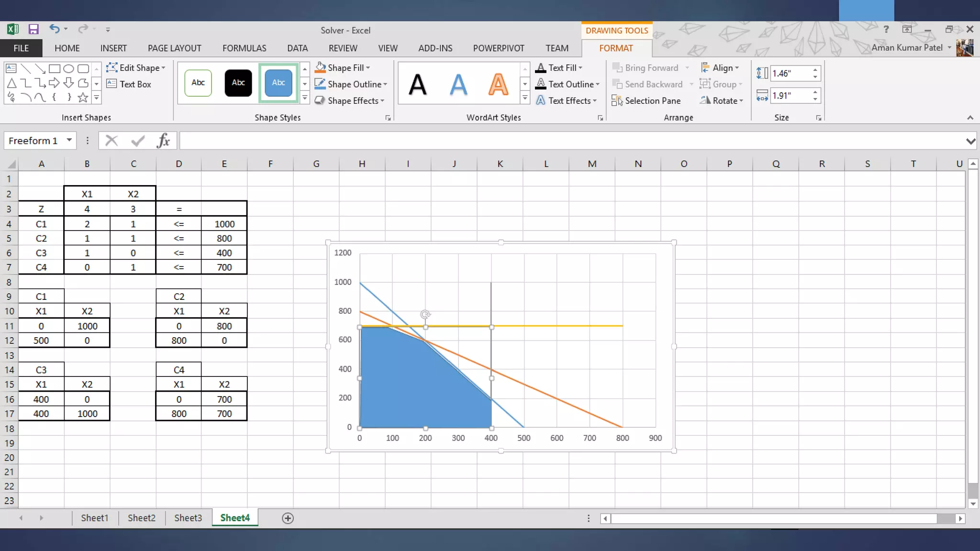The height and width of the screenshot is (551, 980).
Task: Add a new sheet with plus icon
Action: (288, 518)
